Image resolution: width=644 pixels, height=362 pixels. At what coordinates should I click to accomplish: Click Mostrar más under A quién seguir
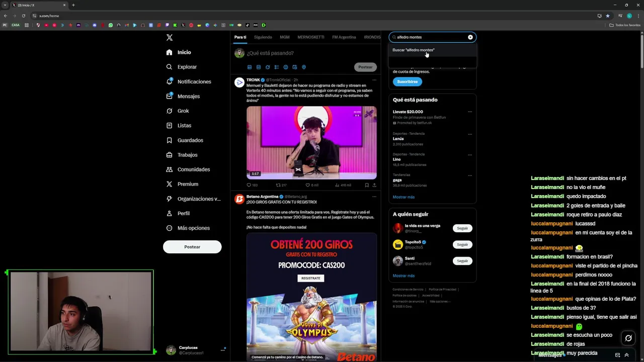[404, 276]
